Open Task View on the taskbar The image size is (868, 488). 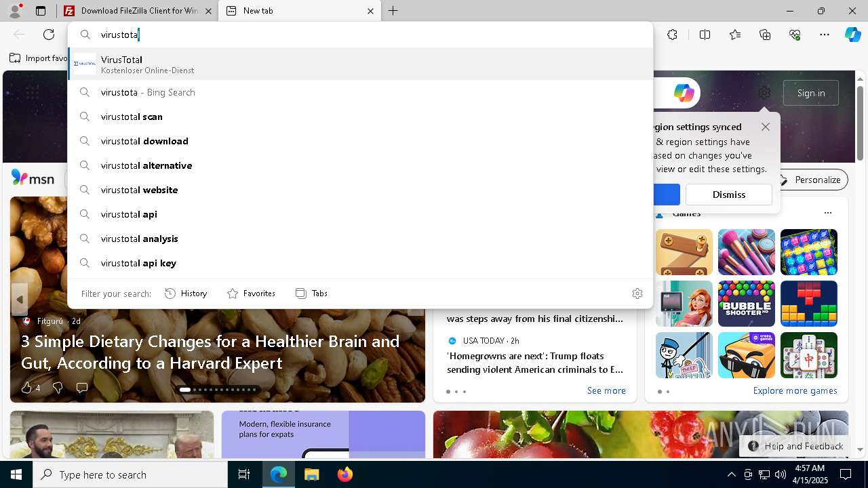click(244, 474)
